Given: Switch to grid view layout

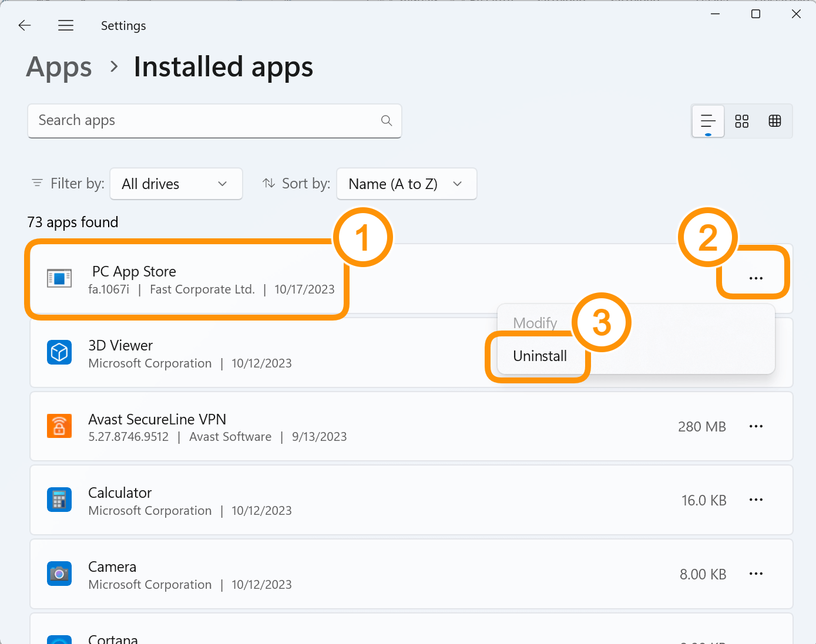Looking at the screenshot, I should coord(742,121).
